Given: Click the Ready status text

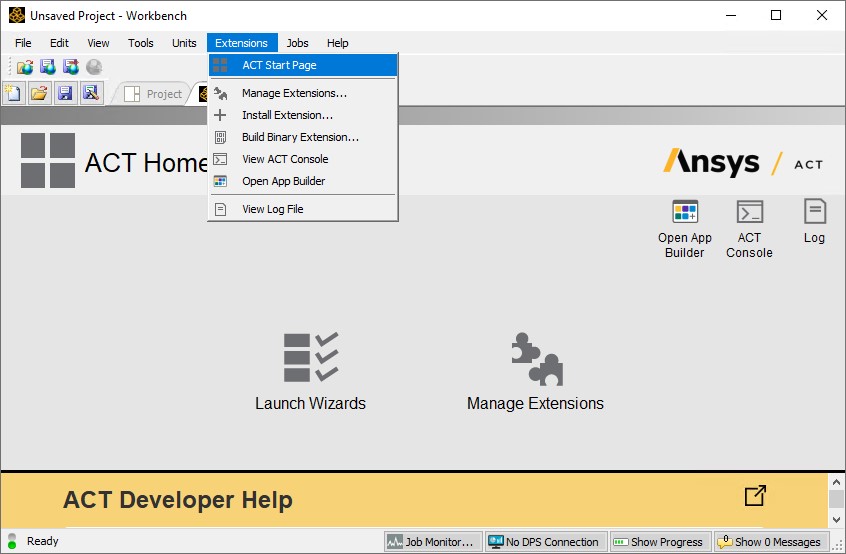Looking at the screenshot, I should point(43,541).
